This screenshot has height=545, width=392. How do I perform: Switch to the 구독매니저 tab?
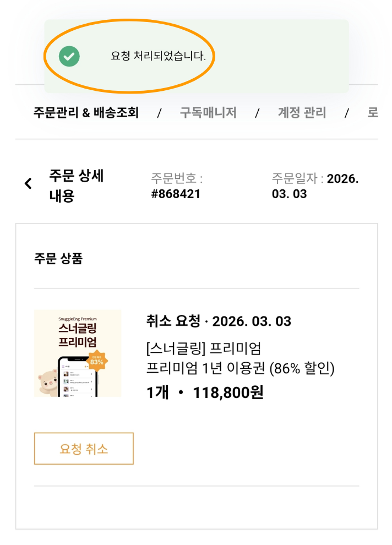[x=208, y=113]
